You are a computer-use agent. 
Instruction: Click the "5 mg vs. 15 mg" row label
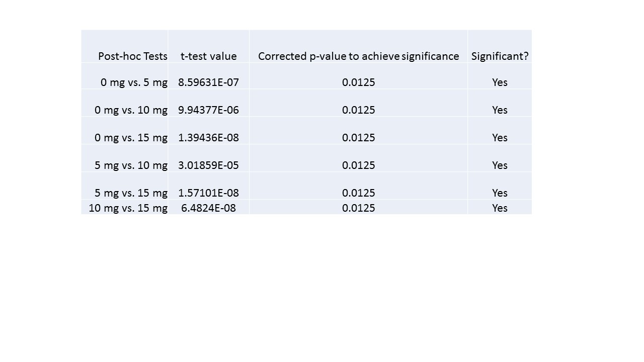tap(131, 193)
